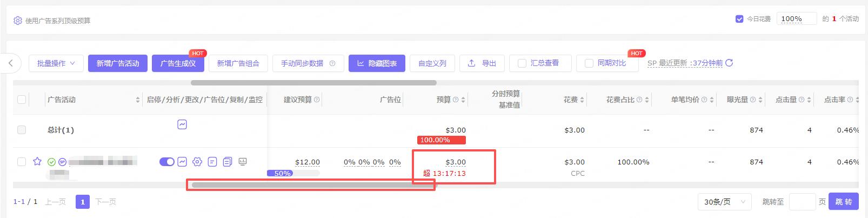Click the gear icon beside 使用广告系列顶级预算
The image size is (868, 218).
click(18, 21)
